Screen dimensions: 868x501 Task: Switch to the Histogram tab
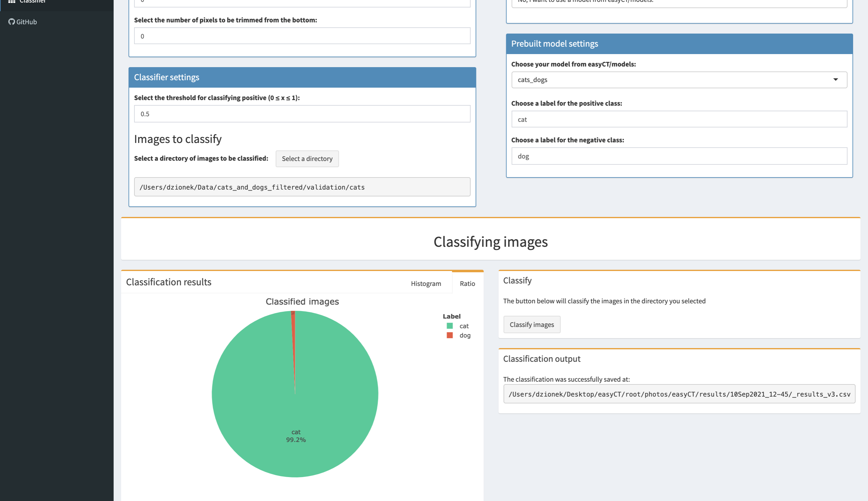[x=425, y=283]
